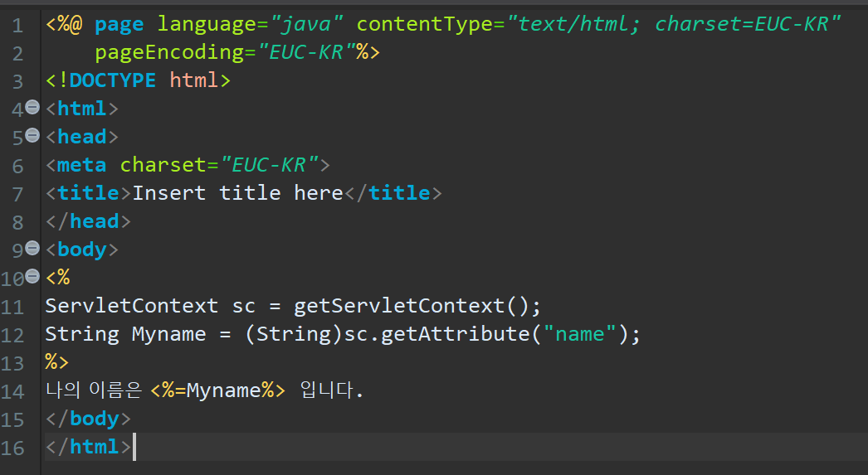Click the Korean text '나의 이름은'

pos(94,390)
